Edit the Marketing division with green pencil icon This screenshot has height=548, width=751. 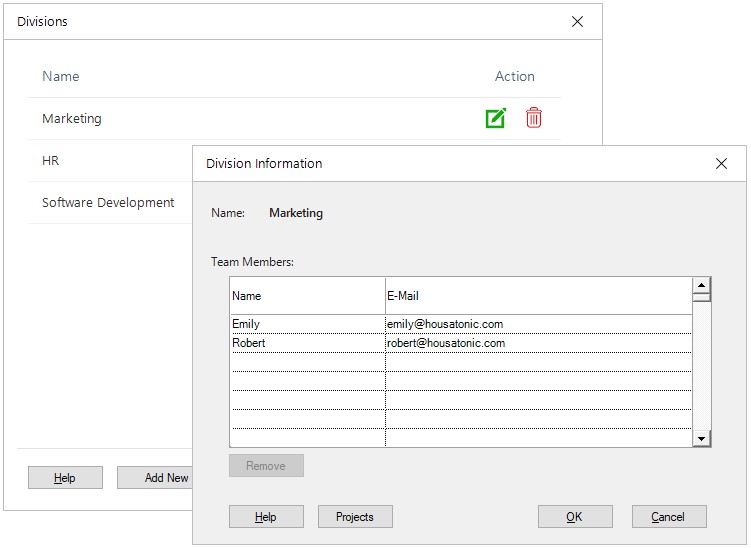click(x=496, y=118)
